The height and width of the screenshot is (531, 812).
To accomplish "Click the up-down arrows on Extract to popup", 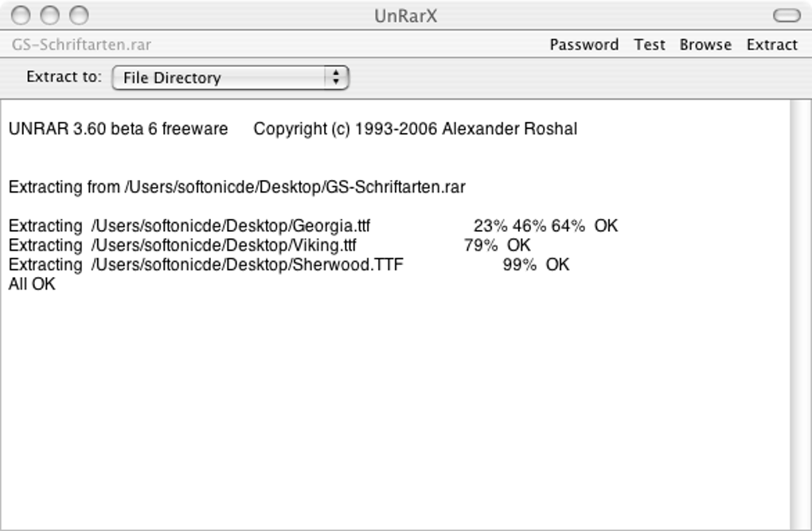I will 336,77.
